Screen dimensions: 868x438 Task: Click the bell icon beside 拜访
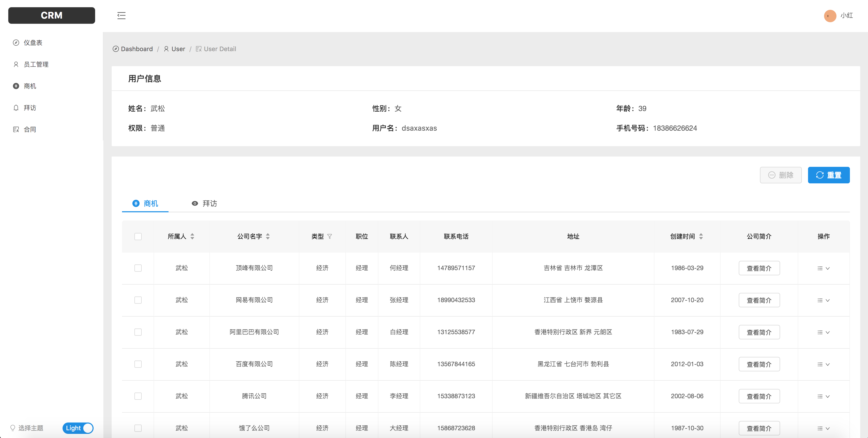click(16, 108)
